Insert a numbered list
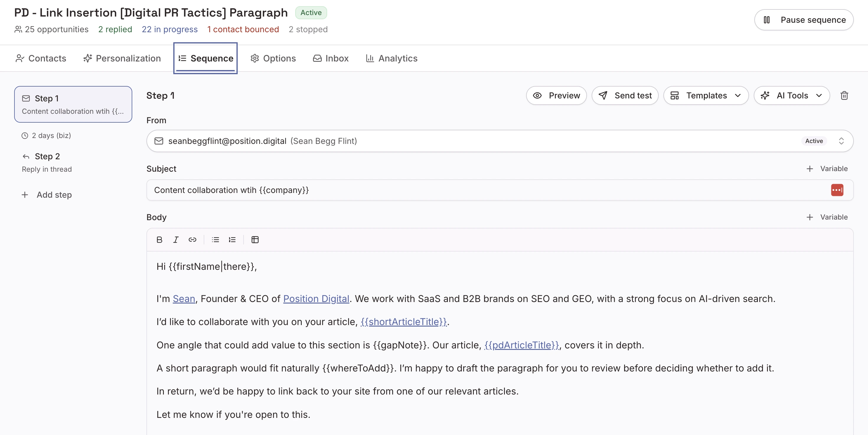This screenshot has height=435, width=868. click(232, 240)
